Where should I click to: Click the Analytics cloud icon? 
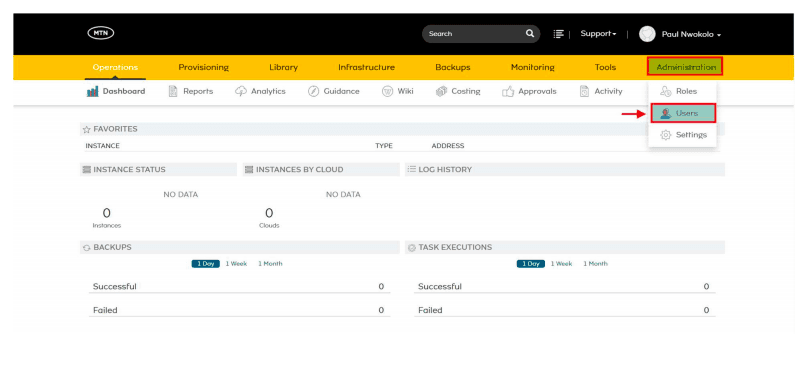pos(241,91)
